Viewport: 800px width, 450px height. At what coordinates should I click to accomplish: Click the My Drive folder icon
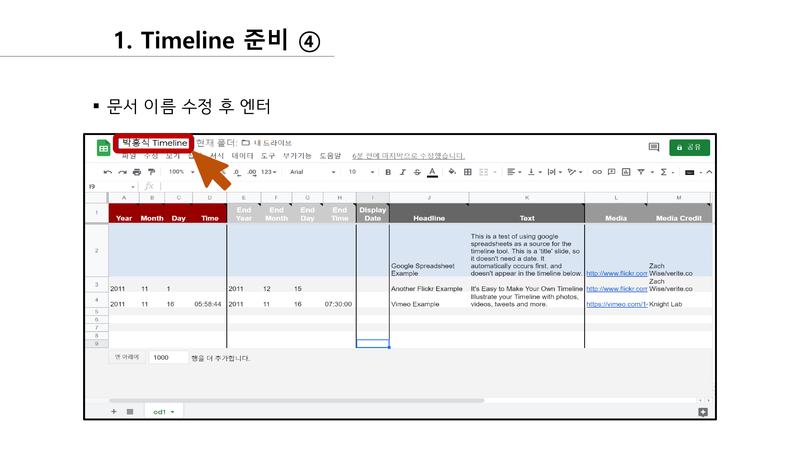pyautogui.click(x=246, y=143)
